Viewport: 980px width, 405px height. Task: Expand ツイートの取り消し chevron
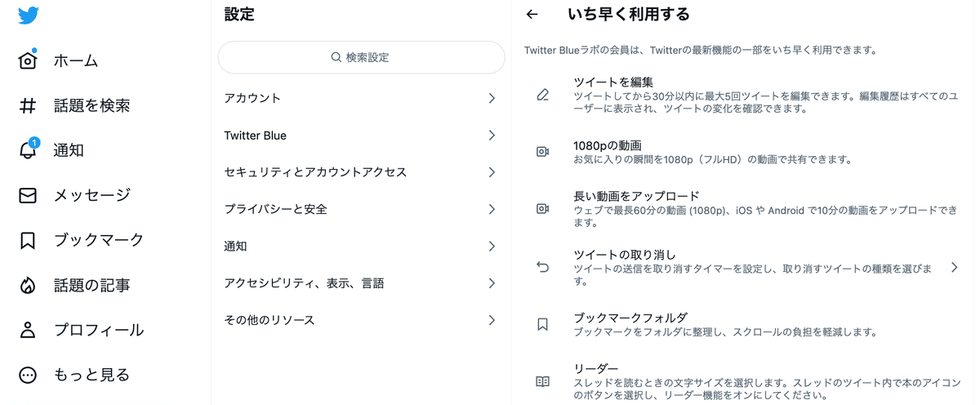coord(954,267)
